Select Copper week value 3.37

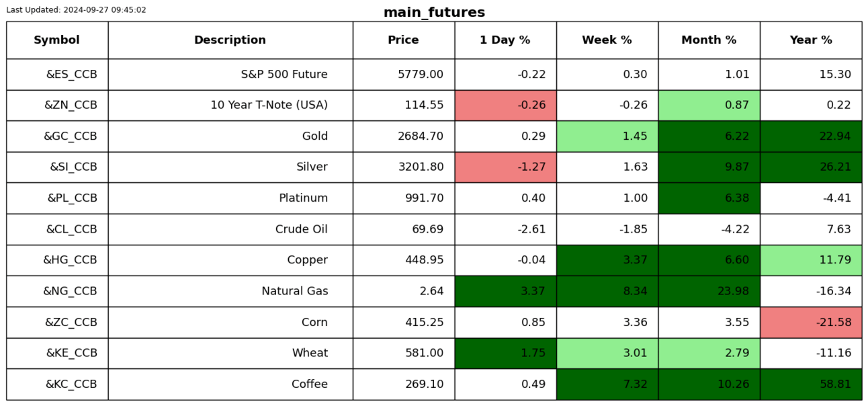tap(607, 260)
